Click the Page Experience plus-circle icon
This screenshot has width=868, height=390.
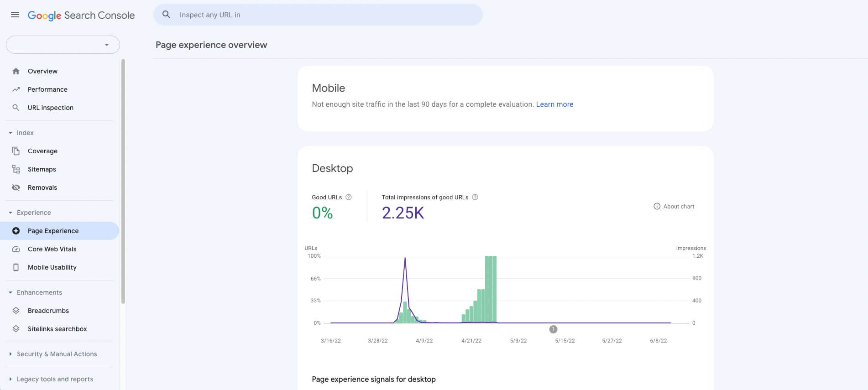pos(16,231)
